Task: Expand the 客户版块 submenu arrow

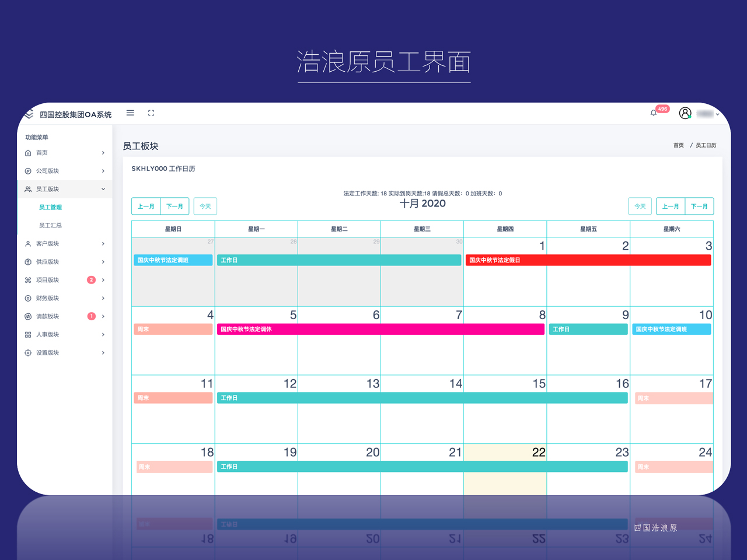Action: pos(103,244)
